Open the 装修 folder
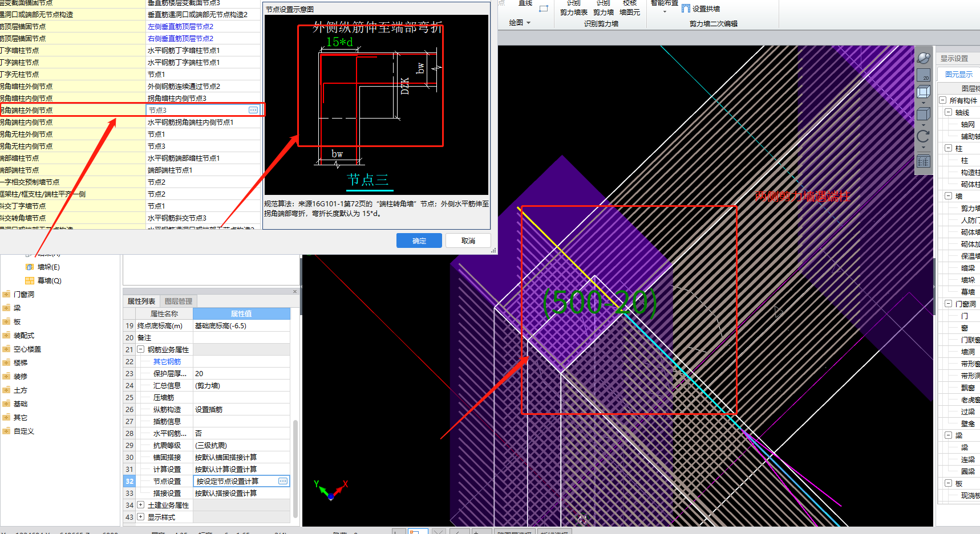 [x=6, y=376]
